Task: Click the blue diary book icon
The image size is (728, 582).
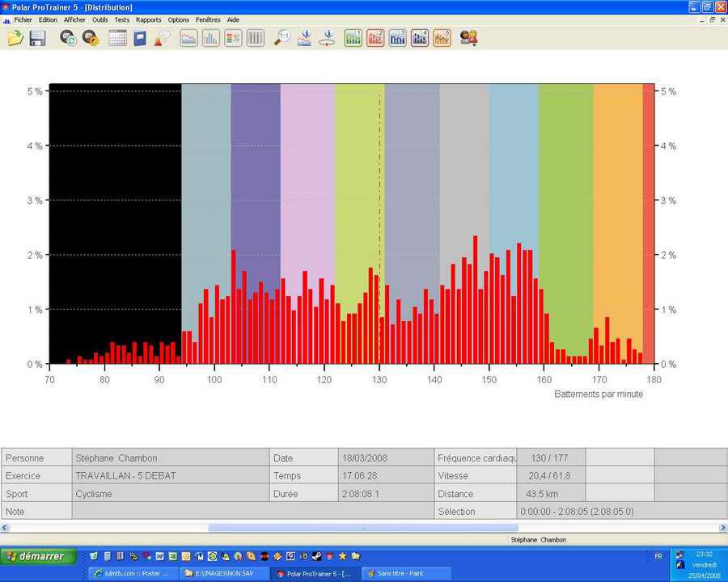Action: (140, 37)
